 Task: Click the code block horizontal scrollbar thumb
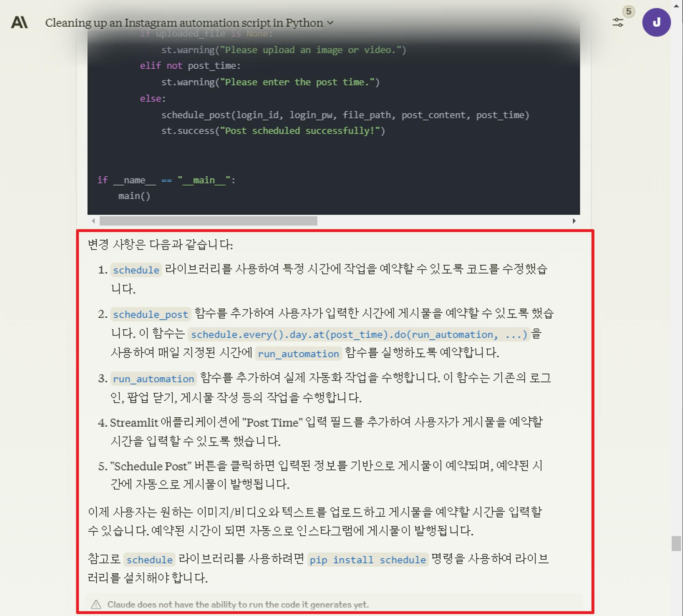tap(208, 221)
